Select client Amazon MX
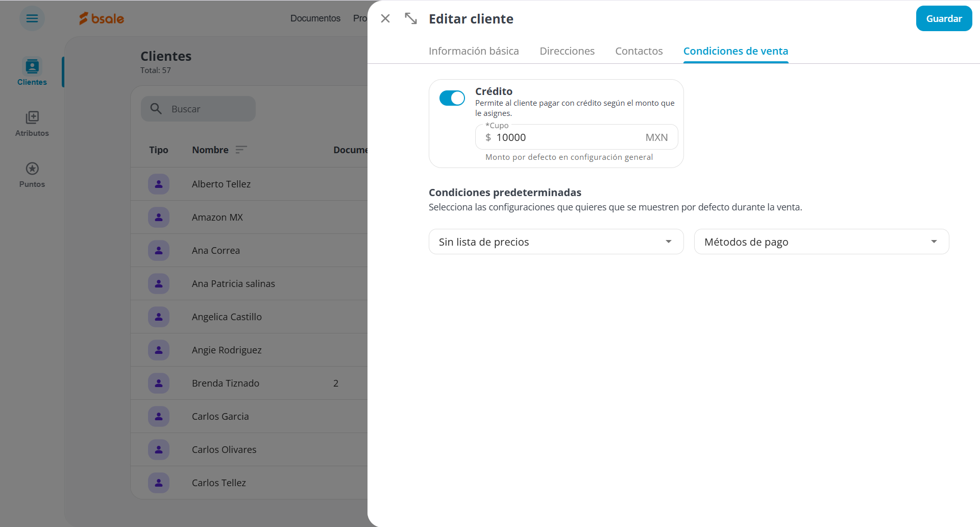980x527 pixels. (x=217, y=217)
